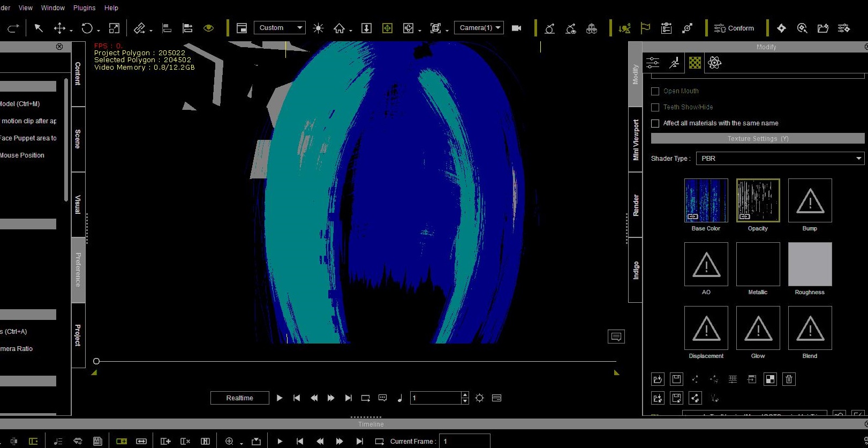This screenshot has height=448, width=868.
Task: Activate the Rotate tool
Action: pyautogui.click(x=87, y=28)
